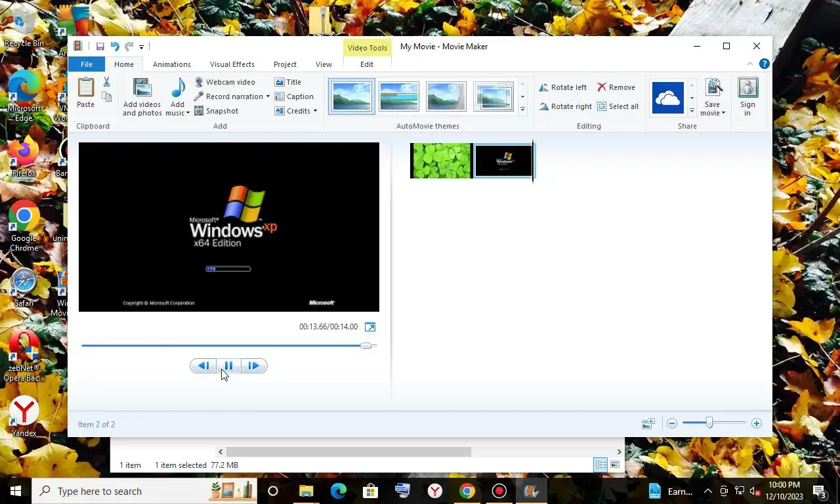Click the taskbar search box
The width and height of the screenshot is (840, 504).
(x=144, y=491)
